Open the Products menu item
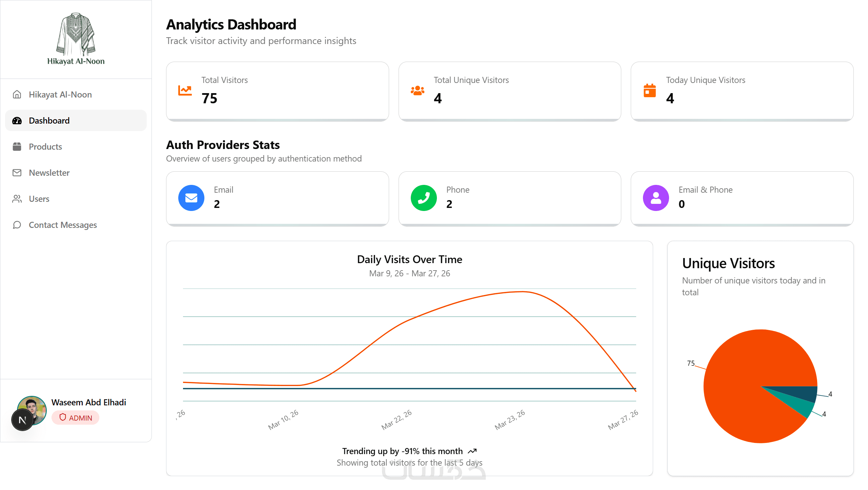The height and width of the screenshot is (490, 868). (x=45, y=147)
